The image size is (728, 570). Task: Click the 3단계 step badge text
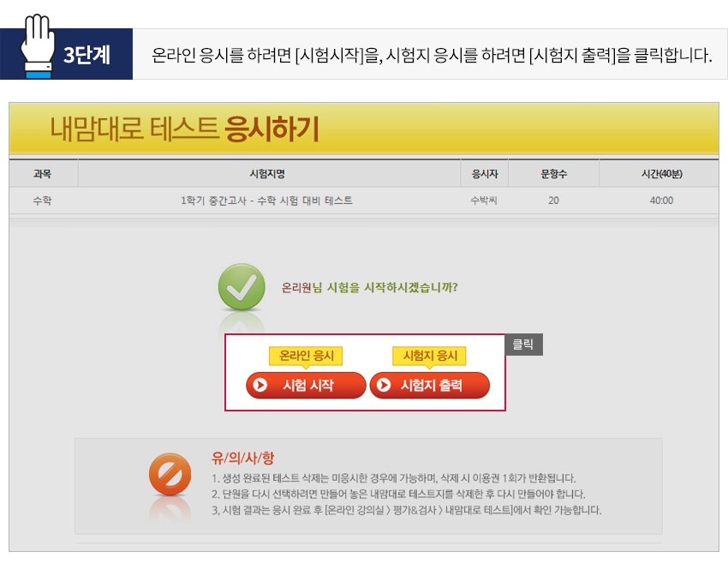point(87,55)
